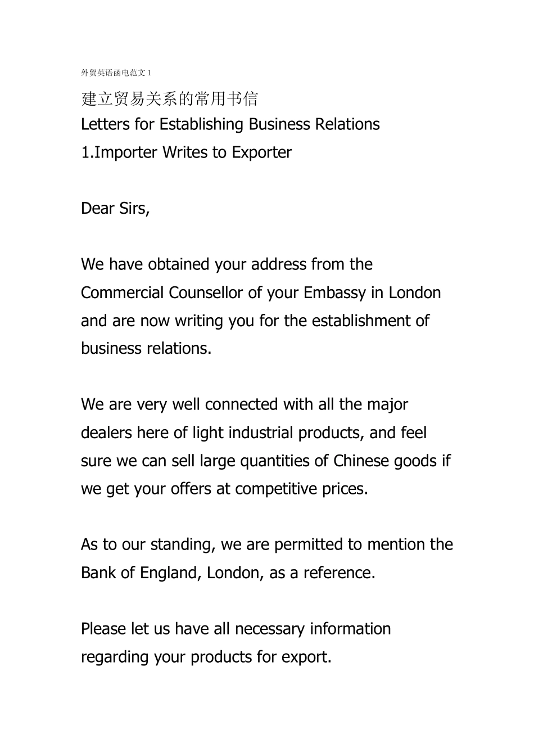The image size is (534, 756).
Task: Click the line beginning 'and are now writing you'
Action: [255, 321]
